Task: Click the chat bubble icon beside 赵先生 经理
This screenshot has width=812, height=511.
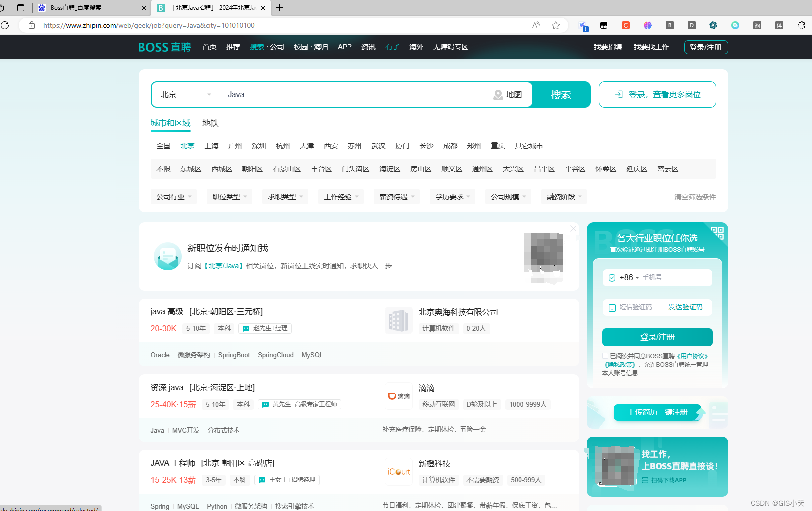Action: pos(245,328)
